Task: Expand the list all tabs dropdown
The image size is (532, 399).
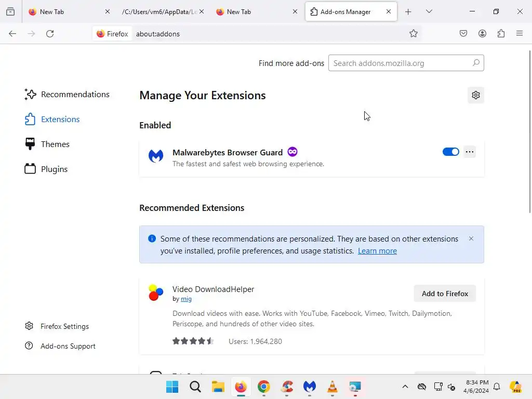Action: click(429, 11)
